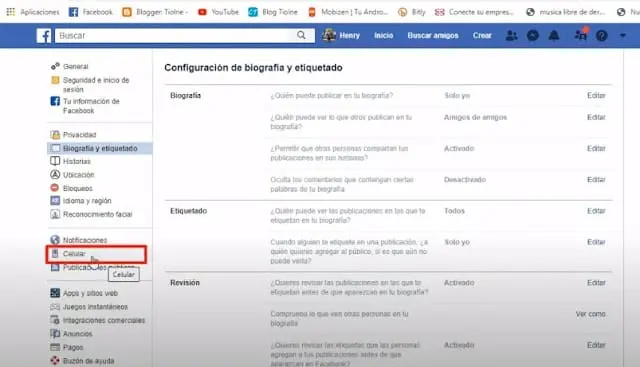Viewport: 640px width, 367px height.
Task: Open Bloqueos settings
Action: pyautogui.click(x=77, y=188)
